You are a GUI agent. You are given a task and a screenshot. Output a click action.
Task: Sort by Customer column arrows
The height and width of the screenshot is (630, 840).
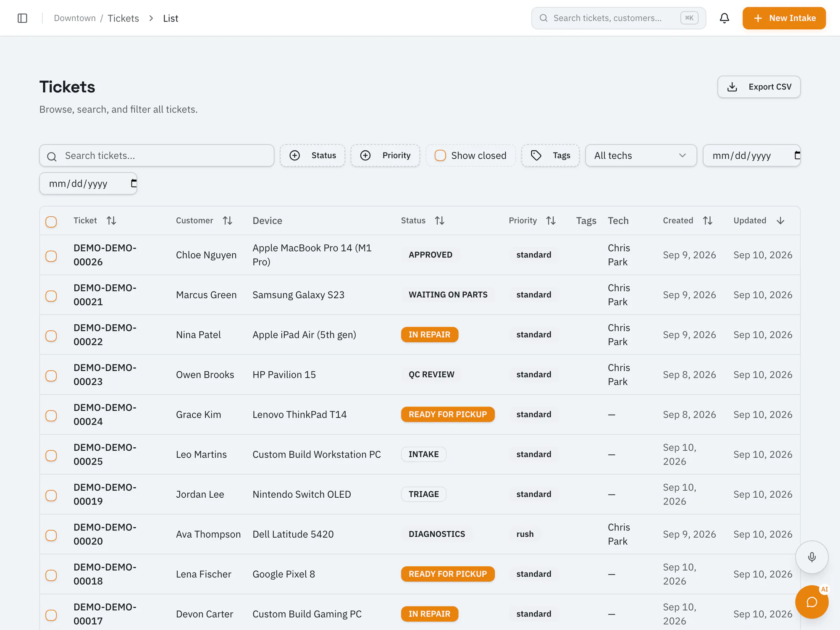click(228, 220)
